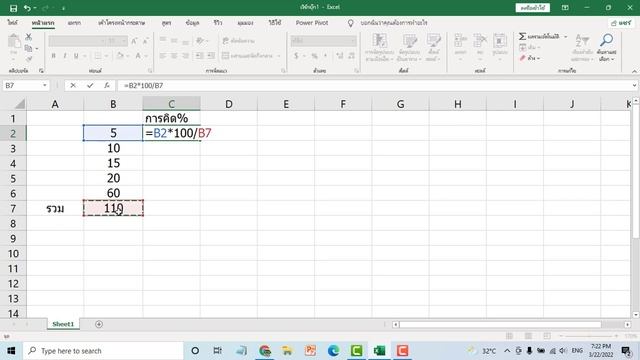Switch to the Insert ribbon tab
640x360 pixels.
(74, 23)
